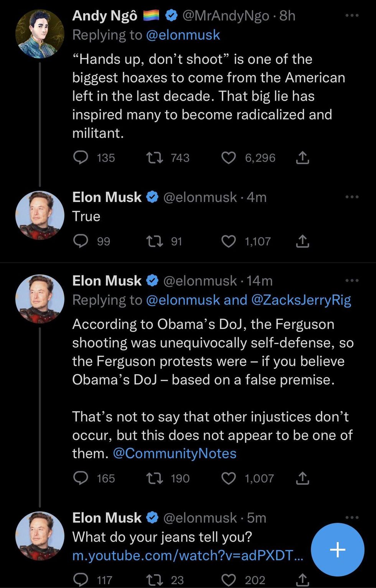Visit the @ZacksJerryRig profile mention
376x588 pixels.
(x=301, y=300)
